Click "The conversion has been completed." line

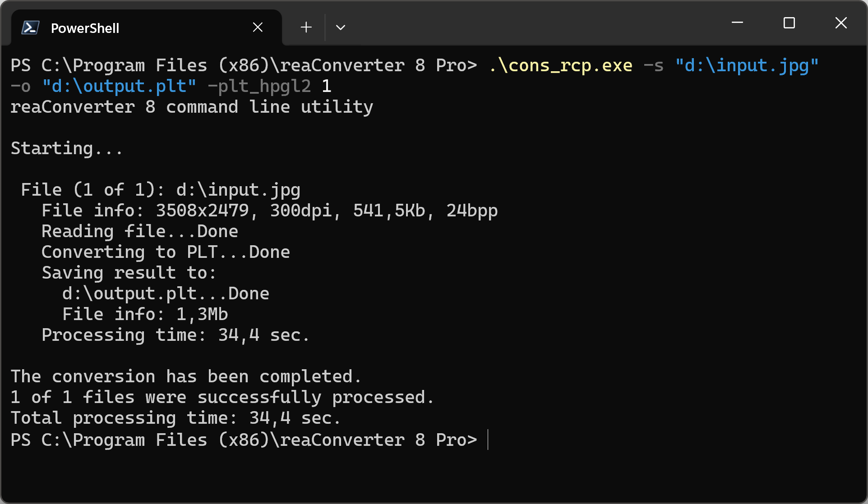tap(186, 376)
